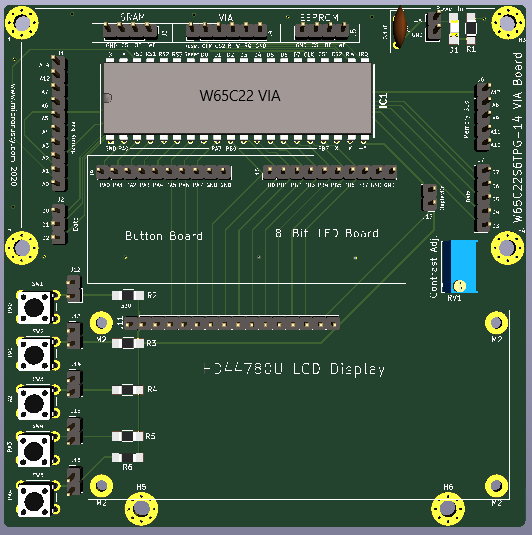Select the long LCD pin header J11
Screen dimensions: 532x535
[232, 323]
